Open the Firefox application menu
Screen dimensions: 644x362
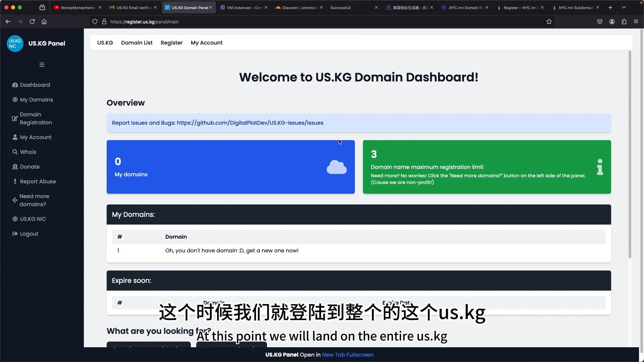pos(636,21)
